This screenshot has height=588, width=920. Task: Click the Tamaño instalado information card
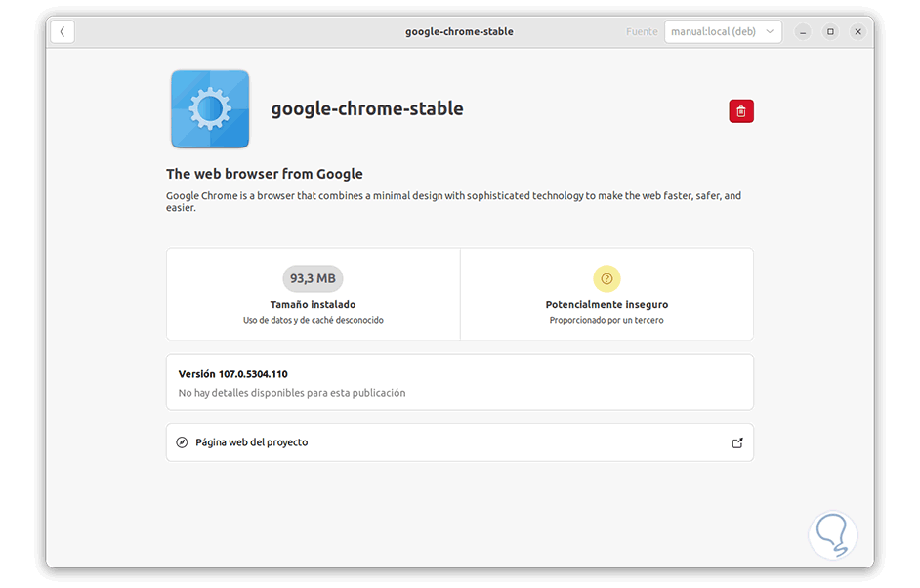pos(313,294)
